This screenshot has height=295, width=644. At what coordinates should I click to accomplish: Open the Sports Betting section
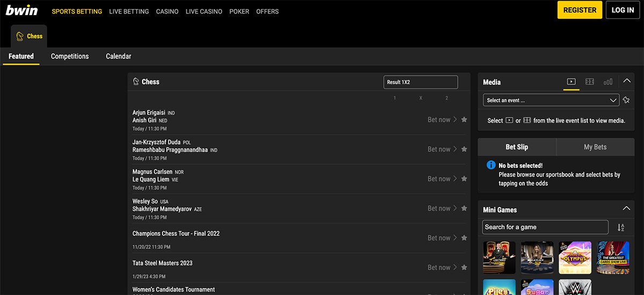point(77,11)
